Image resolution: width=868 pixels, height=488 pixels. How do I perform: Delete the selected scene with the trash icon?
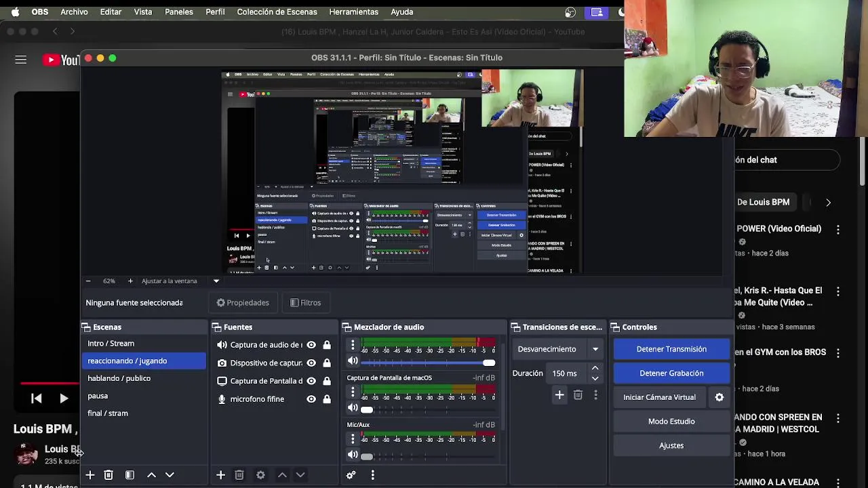click(108, 475)
